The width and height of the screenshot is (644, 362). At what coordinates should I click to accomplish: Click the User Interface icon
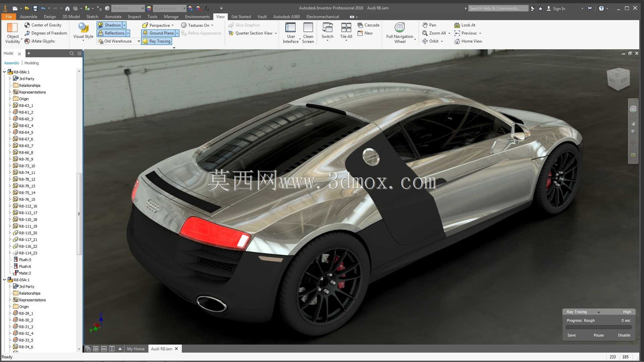coord(290,27)
